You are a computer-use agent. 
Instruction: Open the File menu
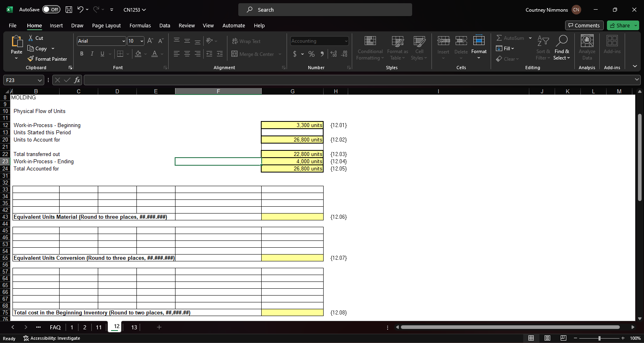(x=12, y=26)
